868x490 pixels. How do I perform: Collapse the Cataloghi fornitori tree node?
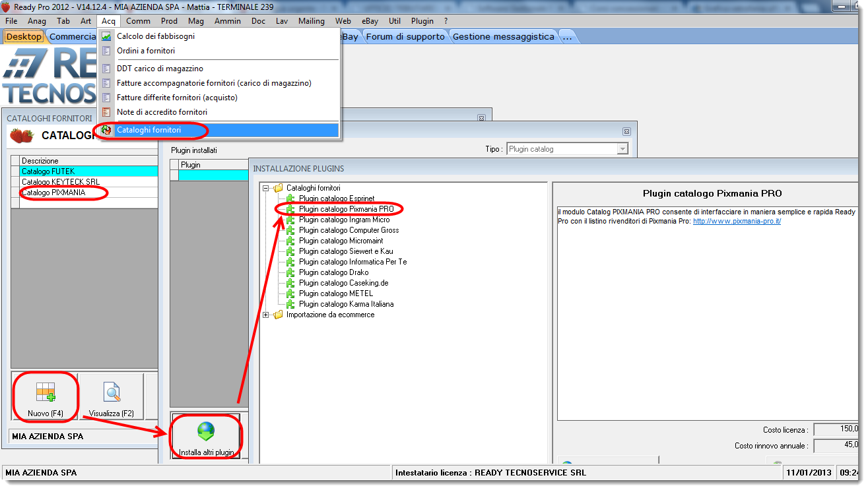[266, 188]
